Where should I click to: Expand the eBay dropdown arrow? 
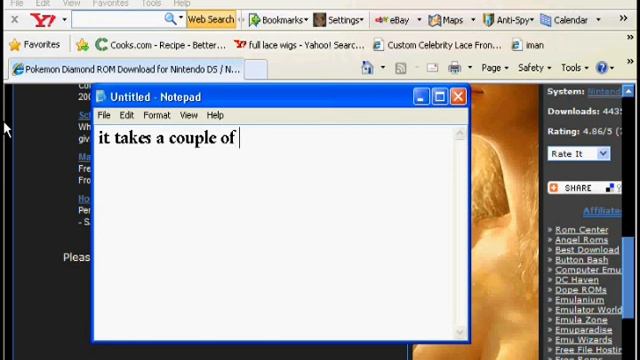click(419, 20)
